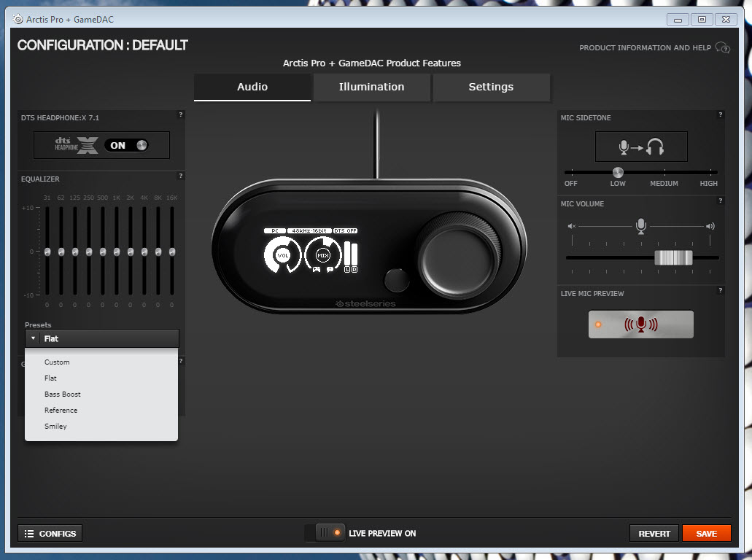The image size is (752, 560).
Task: Click the muted speaker icon in Mic Volume
Action: pos(572,226)
